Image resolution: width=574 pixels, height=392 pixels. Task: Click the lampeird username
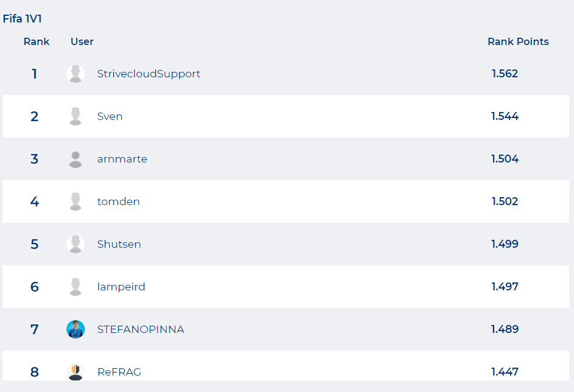pos(121,287)
